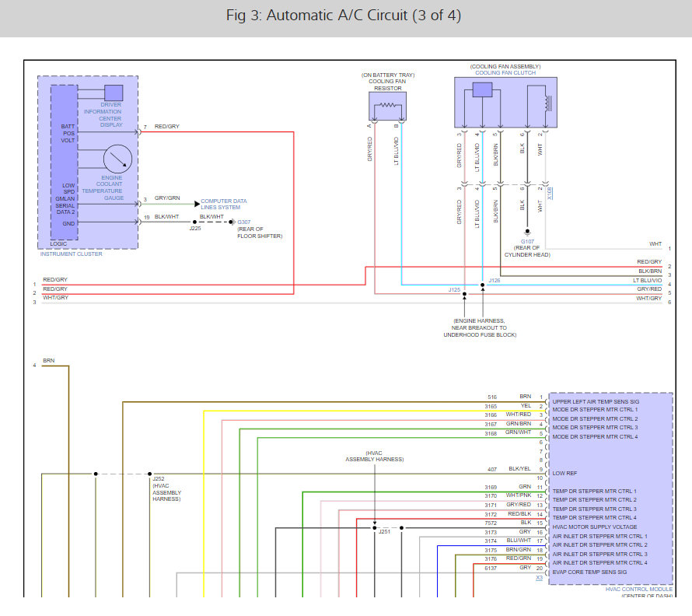This screenshot has width=692, height=616.
Task: Open the COMPUTER DATA LINES SYSTEM reference
Action: pyautogui.click(x=224, y=204)
